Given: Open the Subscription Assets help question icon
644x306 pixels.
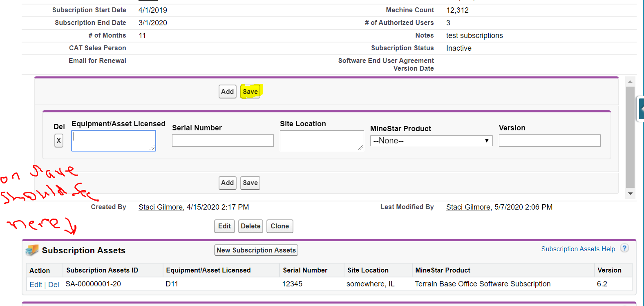Looking at the screenshot, I should [624, 248].
